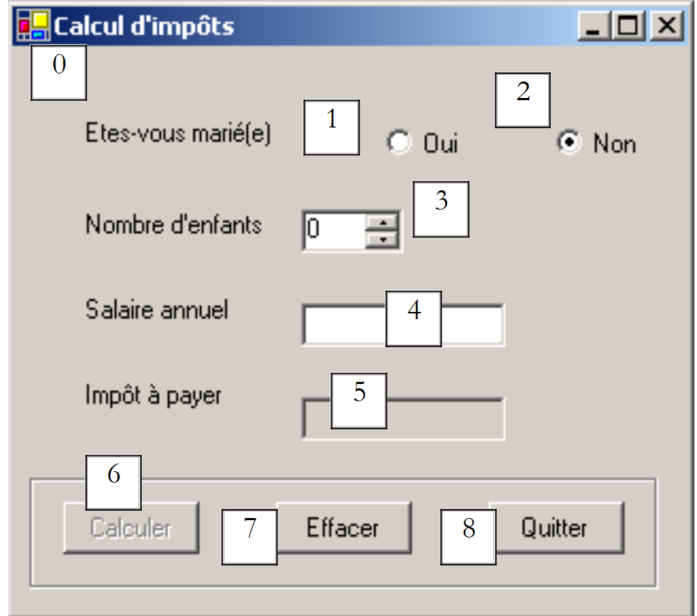The height and width of the screenshot is (616, 697).
Task: Minimize the Calcul d'impôts window
Action: click(593, 27)
